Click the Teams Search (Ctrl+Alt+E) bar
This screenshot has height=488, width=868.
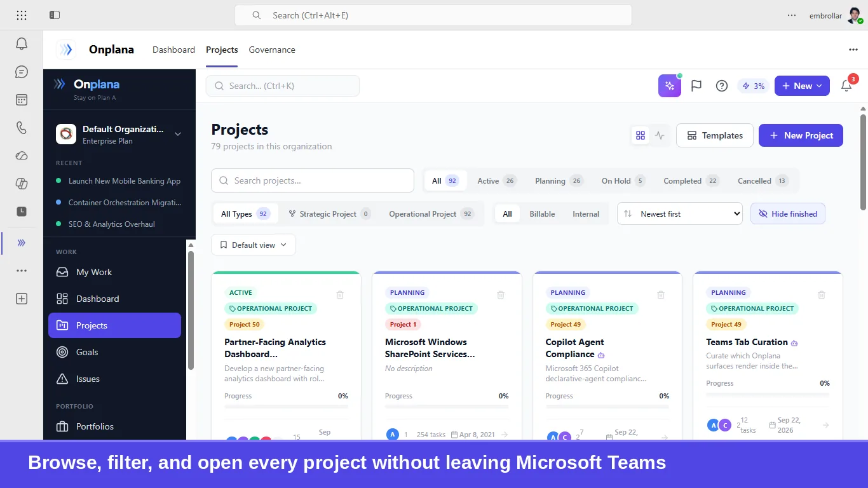click(x=433, y=15)
